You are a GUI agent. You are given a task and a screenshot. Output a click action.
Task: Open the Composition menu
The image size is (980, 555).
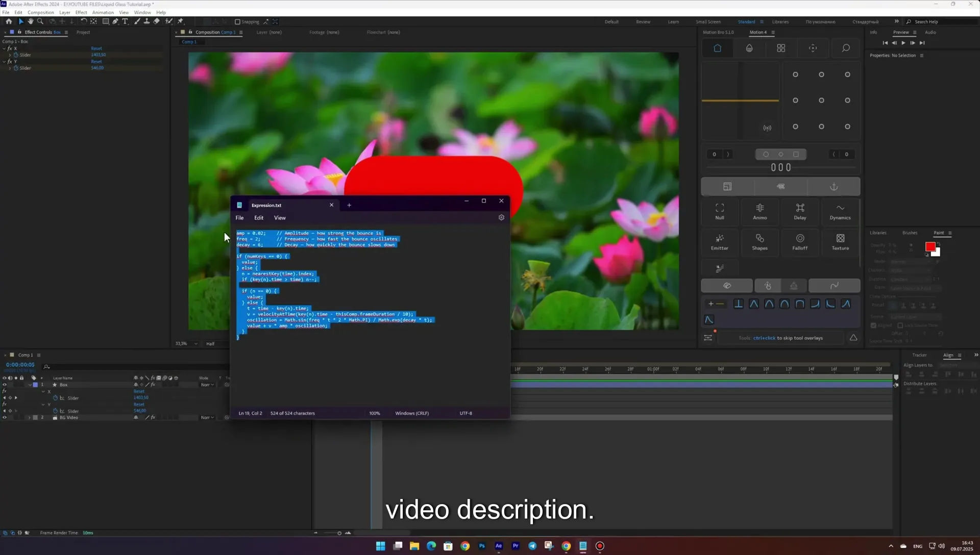point(41,12)
